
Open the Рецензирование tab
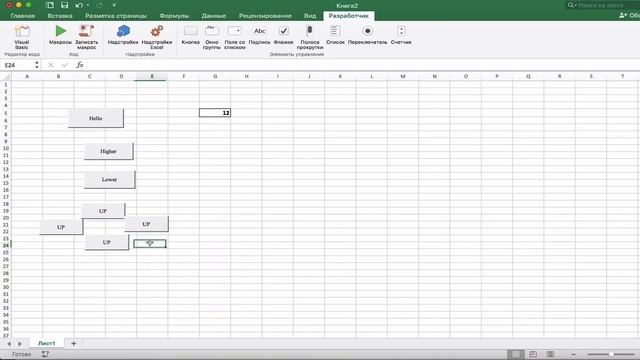click(265, 16)
